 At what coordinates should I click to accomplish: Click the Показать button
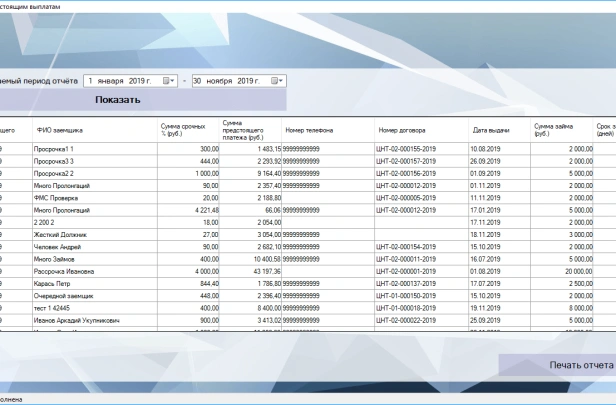click(117, 100)
